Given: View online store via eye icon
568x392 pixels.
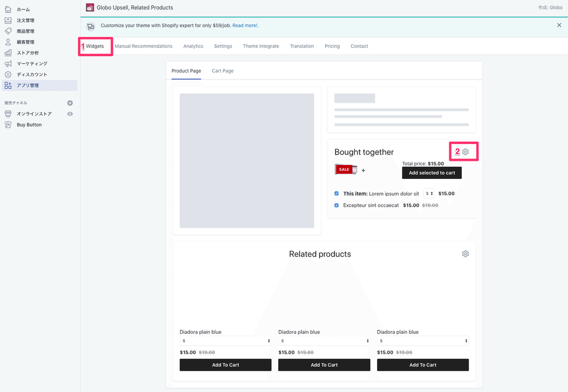Looking at the screenshot, I should (70, 114).
